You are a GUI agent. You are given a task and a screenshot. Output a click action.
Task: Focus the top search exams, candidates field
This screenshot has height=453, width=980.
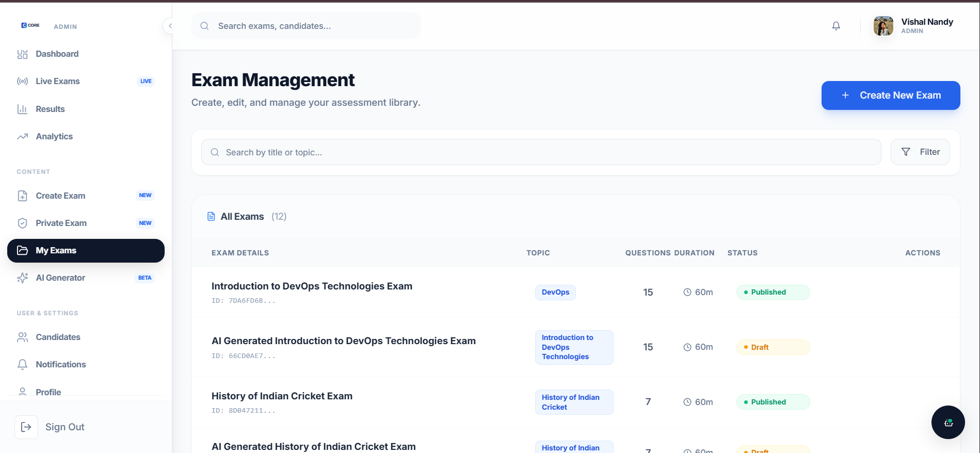[x=306, y=26]
